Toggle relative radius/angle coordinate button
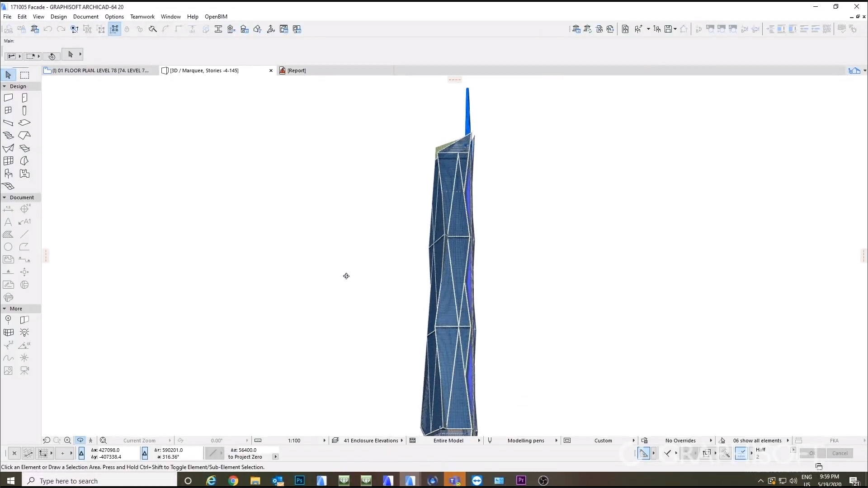The image size is (868, 488). 145,453
